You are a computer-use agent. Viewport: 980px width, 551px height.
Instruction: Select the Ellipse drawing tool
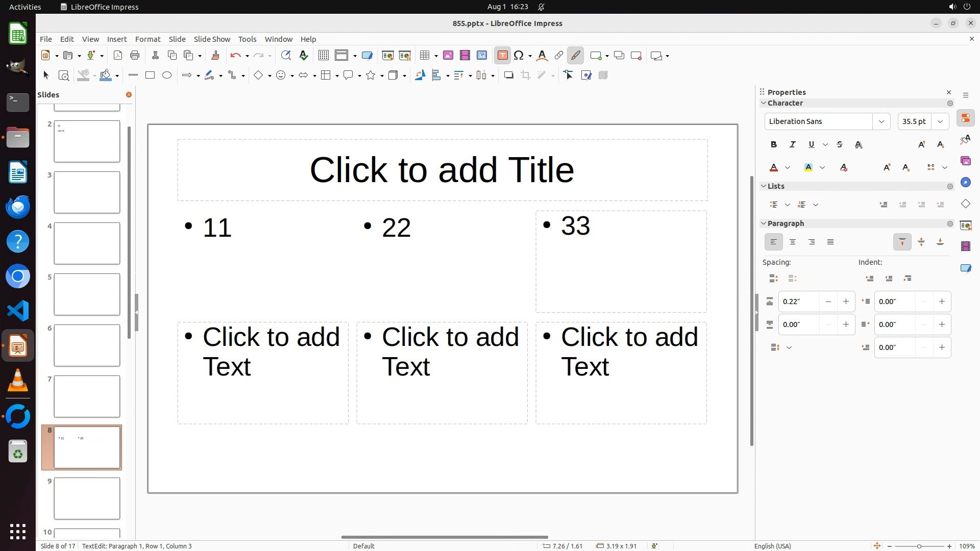(167, 76)
